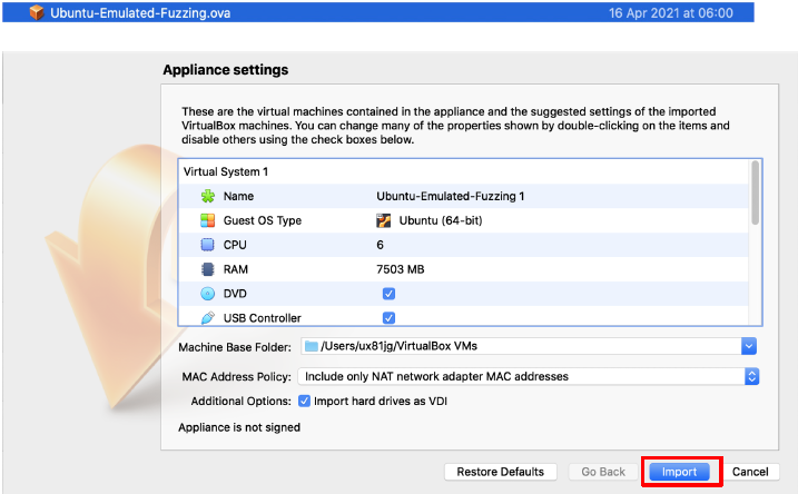
Task: Click the RAM memory icon
Action: pyautogui.click(x=208, y=269)
